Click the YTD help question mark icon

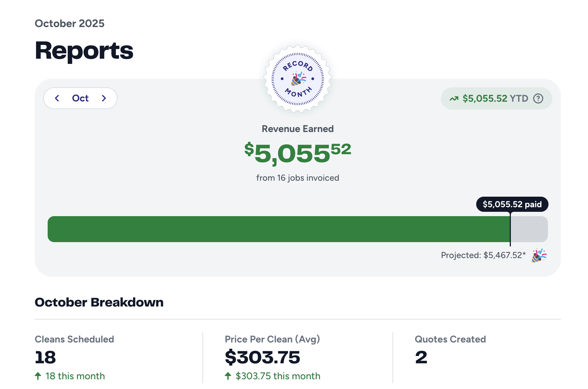(x=538, y=98)
